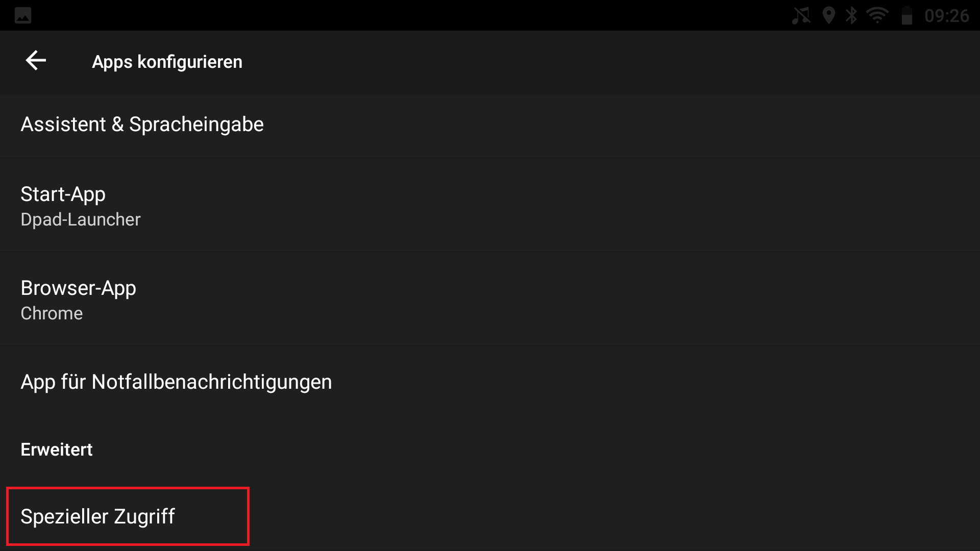Open the Browser-App setting

[78, 288]
